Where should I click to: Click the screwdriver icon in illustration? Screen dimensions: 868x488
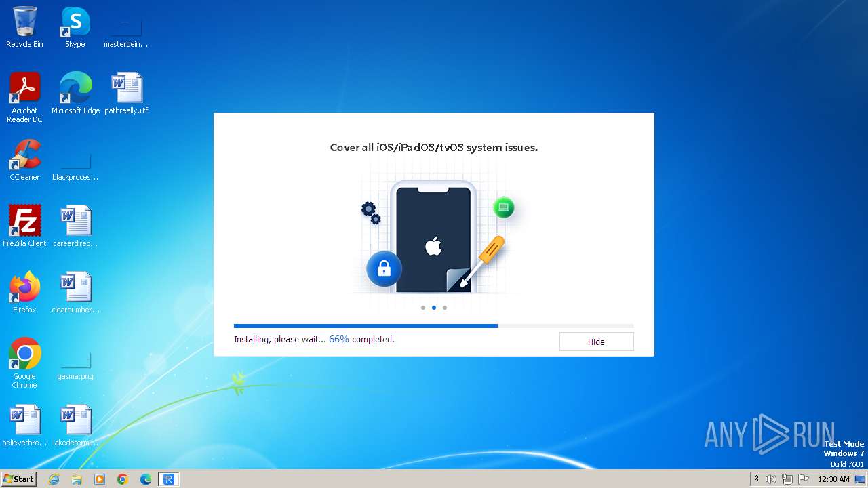point(482,261)
